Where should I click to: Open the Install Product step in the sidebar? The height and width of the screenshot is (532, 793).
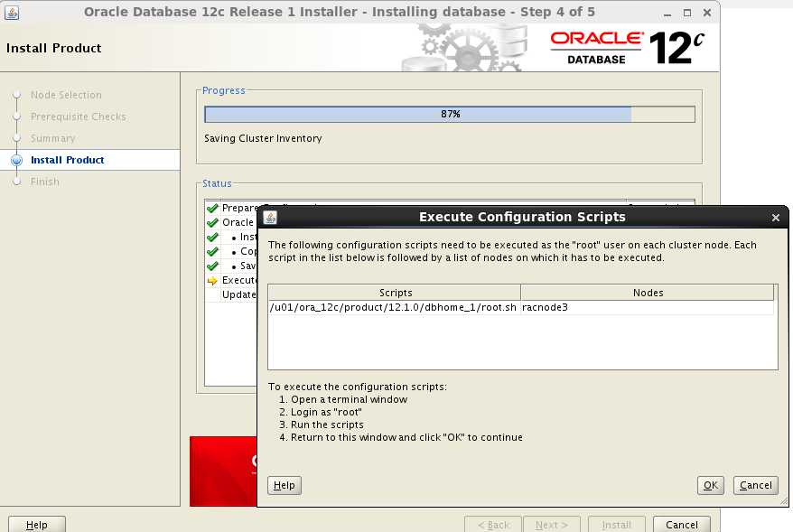pyautogui.click(x=68, y=160)
